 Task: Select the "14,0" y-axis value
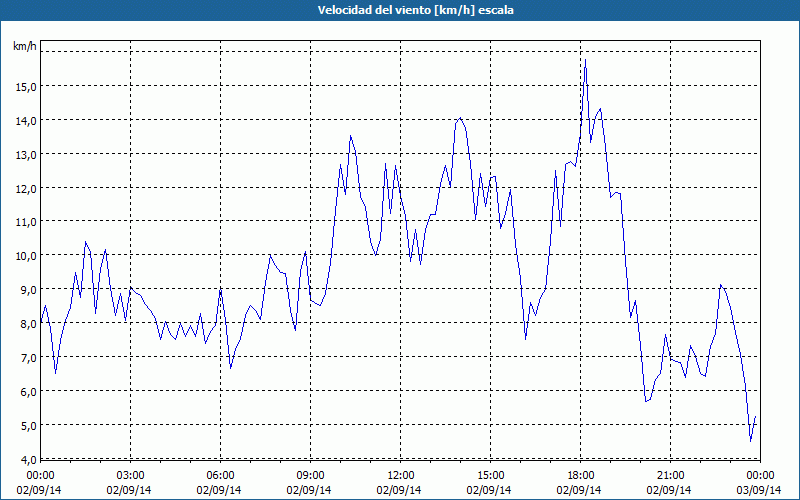pos(26,120)
